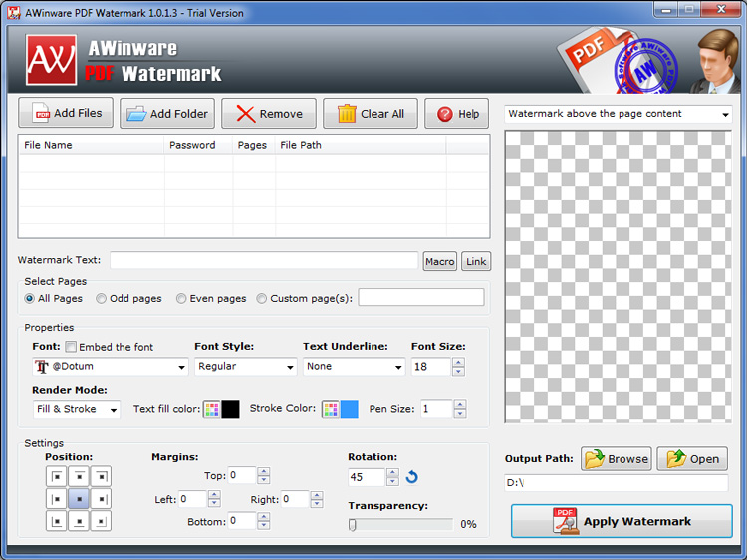This screenshot has width=747, height=560.
Task: Click the Font Size value field
Action: 431,367
